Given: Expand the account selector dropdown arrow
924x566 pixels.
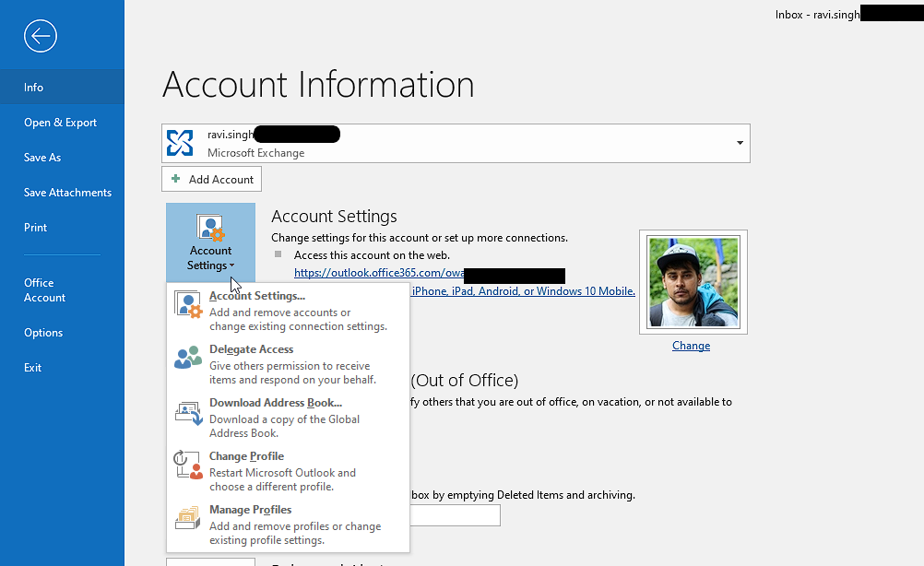Looking at the screenshot, I should click(x=740, y=143).
